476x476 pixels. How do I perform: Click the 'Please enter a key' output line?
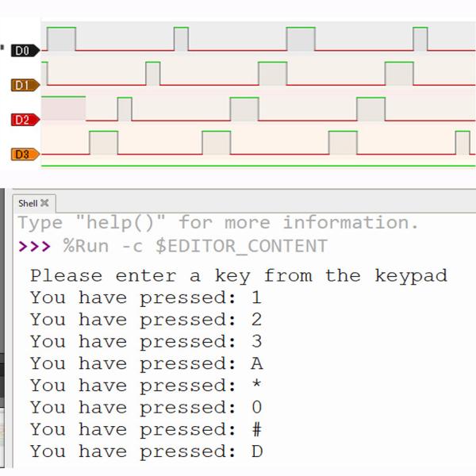pos(238,276)
